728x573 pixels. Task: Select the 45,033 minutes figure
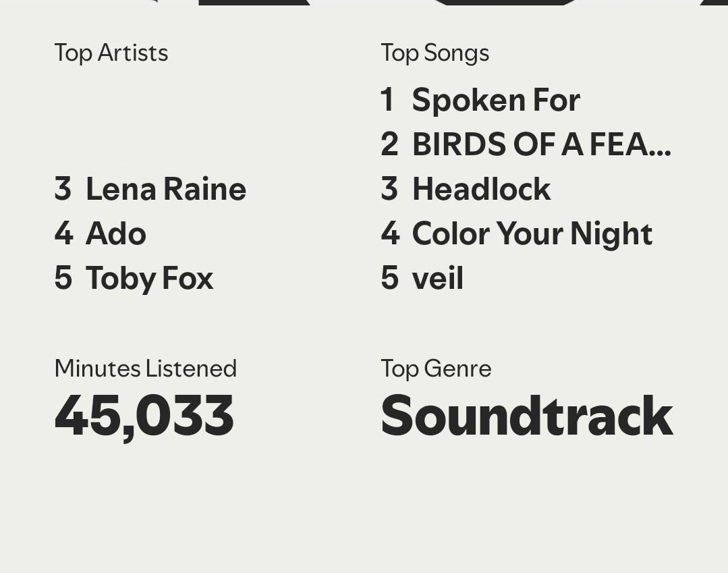click(x=144, y=416)
